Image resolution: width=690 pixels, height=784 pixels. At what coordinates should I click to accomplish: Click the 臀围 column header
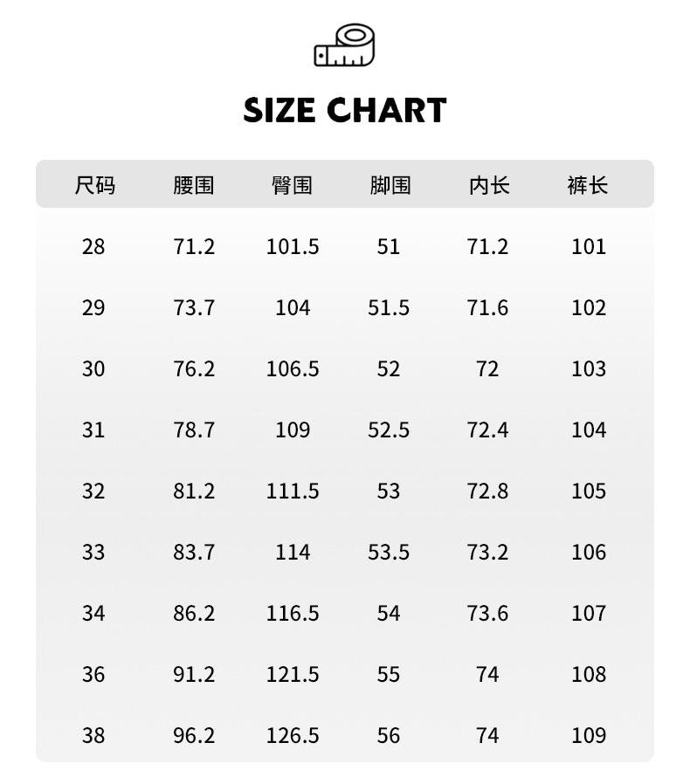click(292, 185)
